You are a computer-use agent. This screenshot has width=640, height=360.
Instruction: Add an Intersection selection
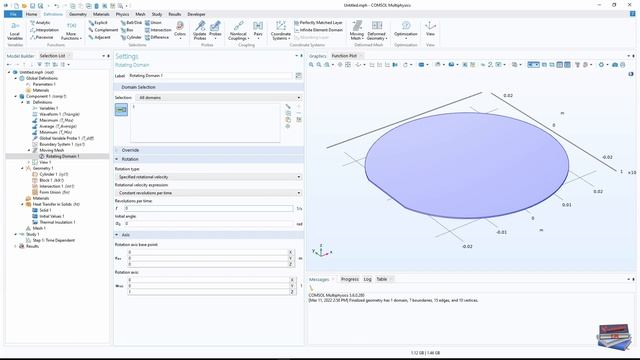[x=158, y=30]
